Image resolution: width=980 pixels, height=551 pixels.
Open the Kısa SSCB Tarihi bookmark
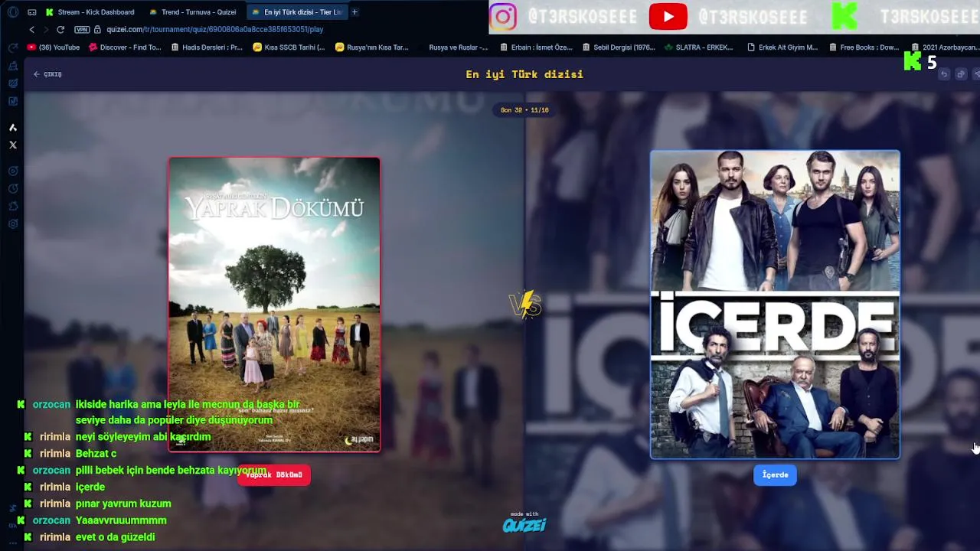[x=289, y=47]
